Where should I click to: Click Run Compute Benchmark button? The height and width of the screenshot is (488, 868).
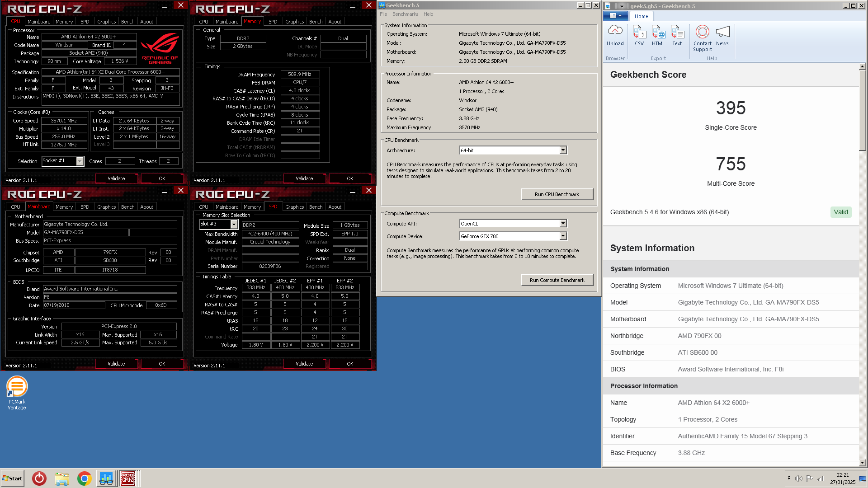pos(557,280)
